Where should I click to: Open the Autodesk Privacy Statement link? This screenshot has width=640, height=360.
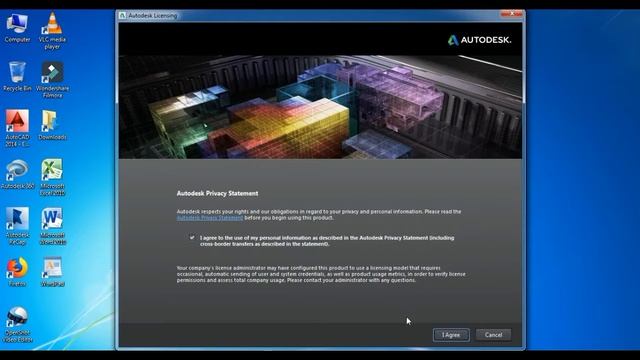(210, 218)
